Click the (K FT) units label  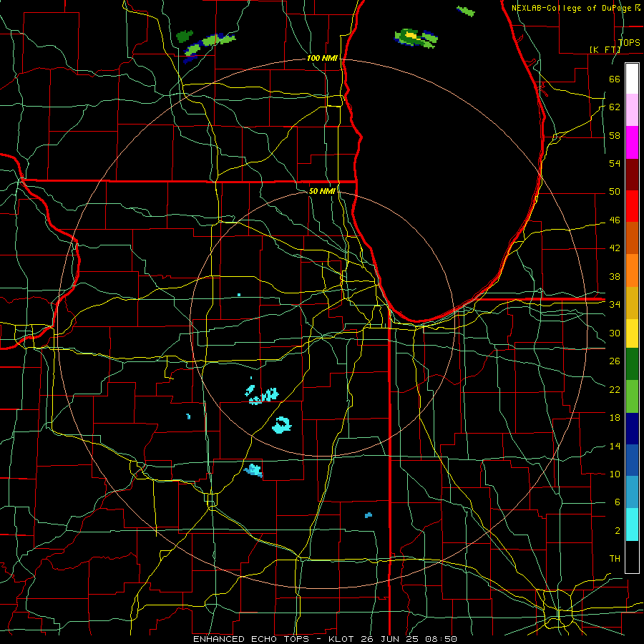tap(605, 49)
